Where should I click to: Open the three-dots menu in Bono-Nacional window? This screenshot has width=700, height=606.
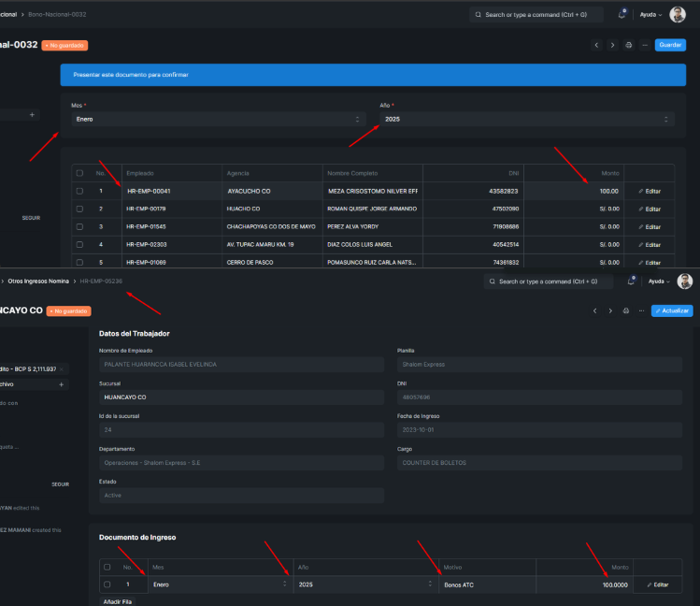[x=645, y=45]
